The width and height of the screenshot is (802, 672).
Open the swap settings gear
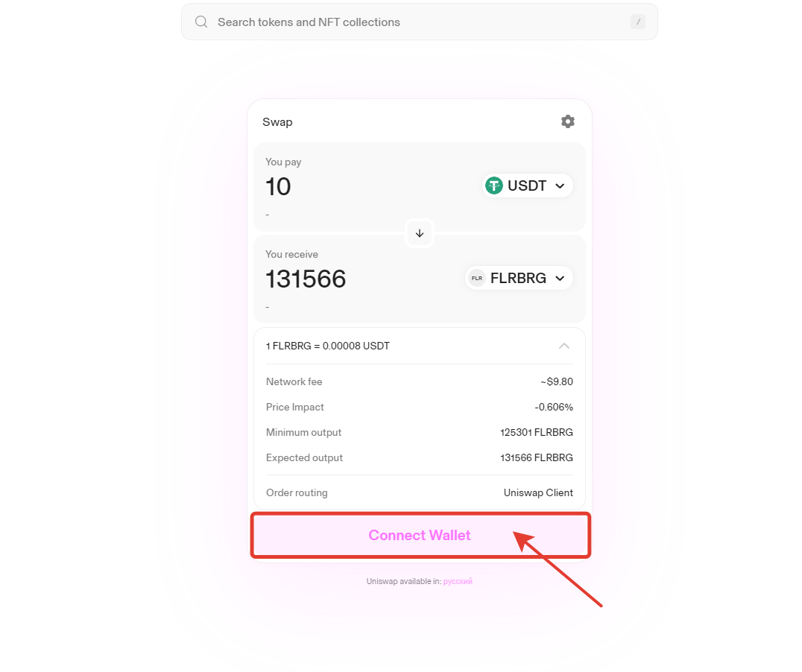[x=568, y=121]
